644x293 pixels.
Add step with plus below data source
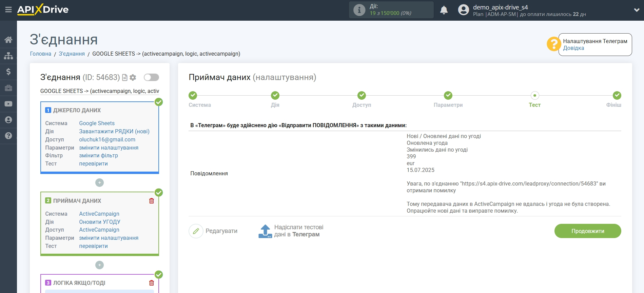[99, 183]
